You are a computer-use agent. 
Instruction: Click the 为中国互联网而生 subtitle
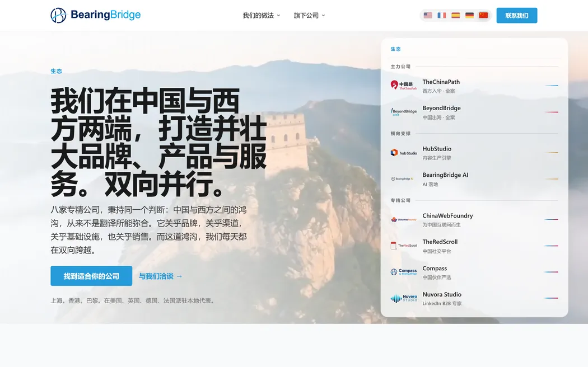pos(441,225)
